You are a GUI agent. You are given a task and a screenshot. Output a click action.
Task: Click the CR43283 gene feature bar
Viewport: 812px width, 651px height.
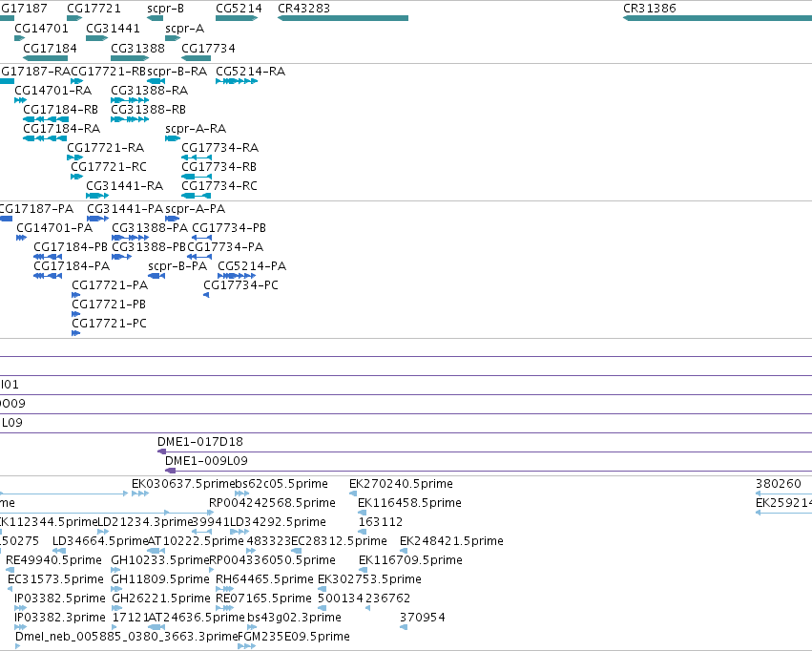(x=343, y=18)
